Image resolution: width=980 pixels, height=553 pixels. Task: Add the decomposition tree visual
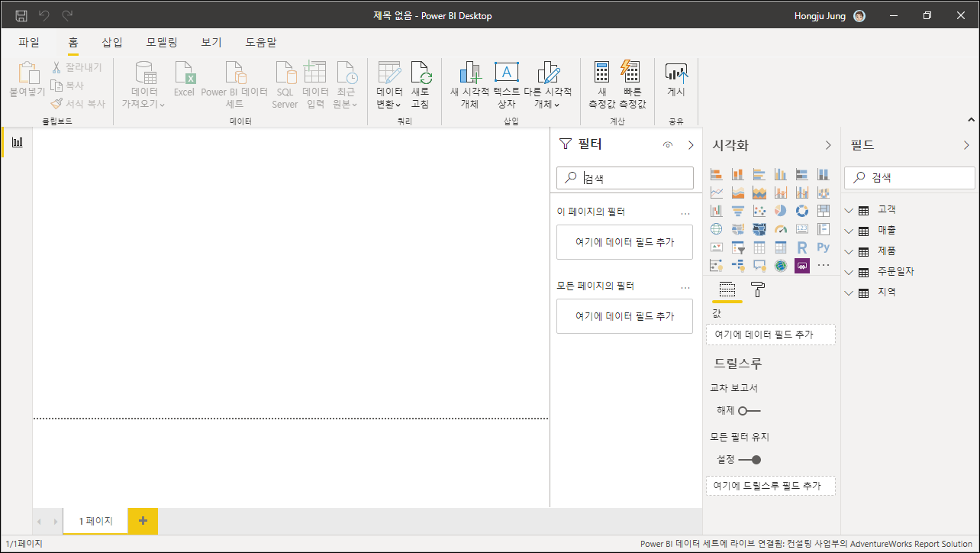[x=737, y=266]
